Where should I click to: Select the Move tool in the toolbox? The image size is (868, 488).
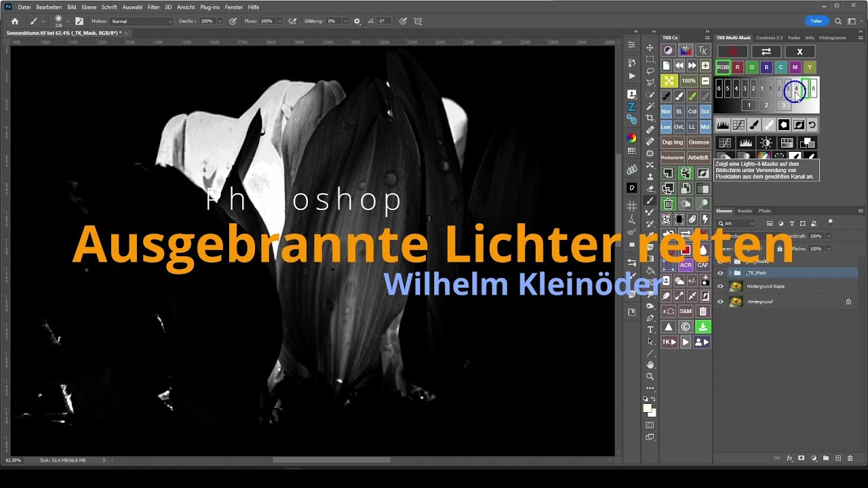point(650,47)
